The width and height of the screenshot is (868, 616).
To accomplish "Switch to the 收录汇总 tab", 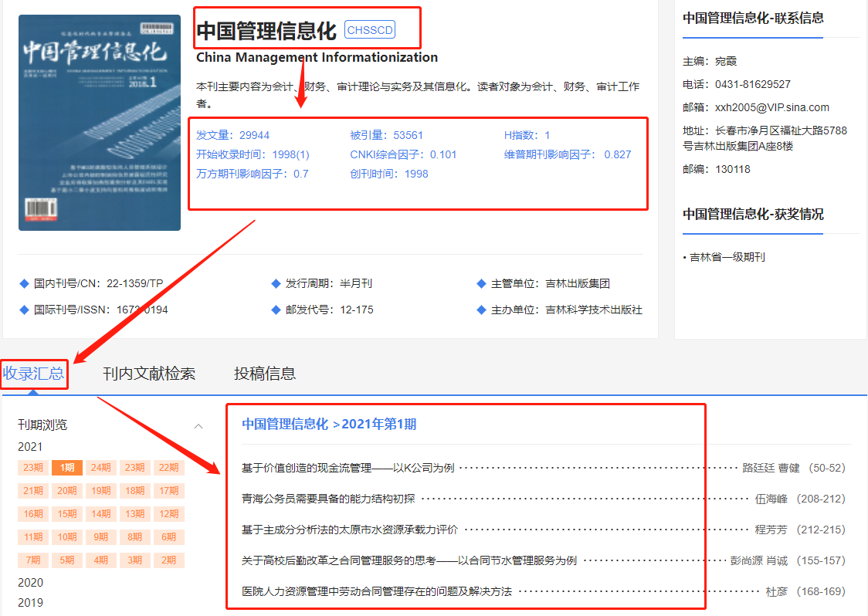I will tap(33, 374).
